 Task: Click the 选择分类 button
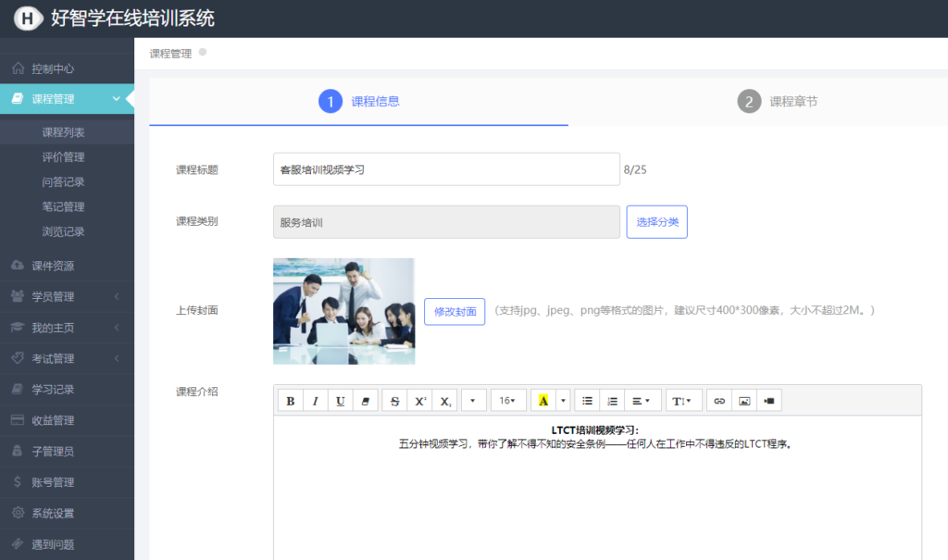pos(656,222)
